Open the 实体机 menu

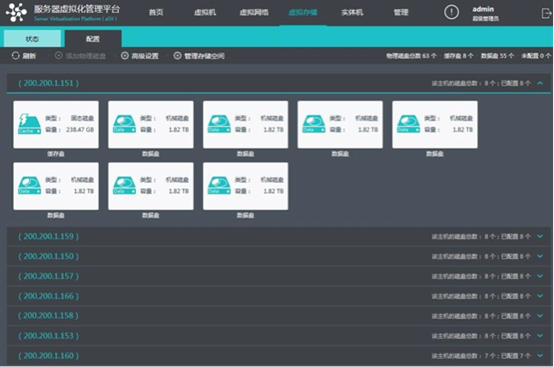[352, 12]
